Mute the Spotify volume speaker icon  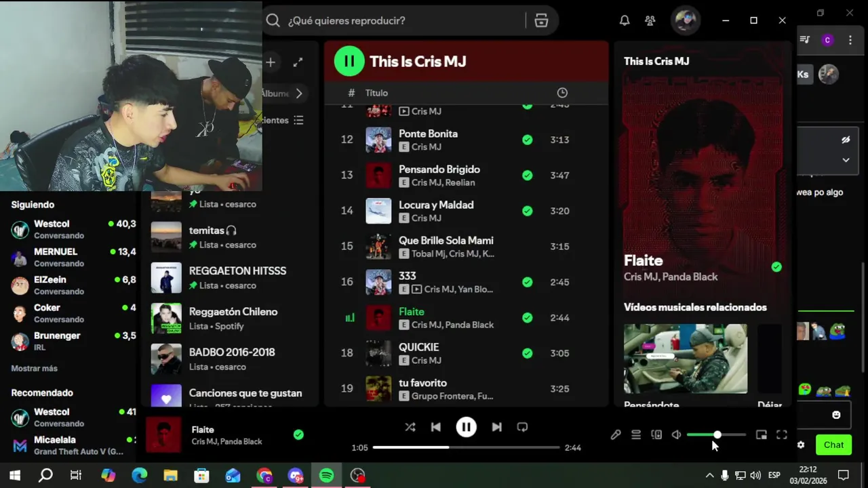pos(676,435)
